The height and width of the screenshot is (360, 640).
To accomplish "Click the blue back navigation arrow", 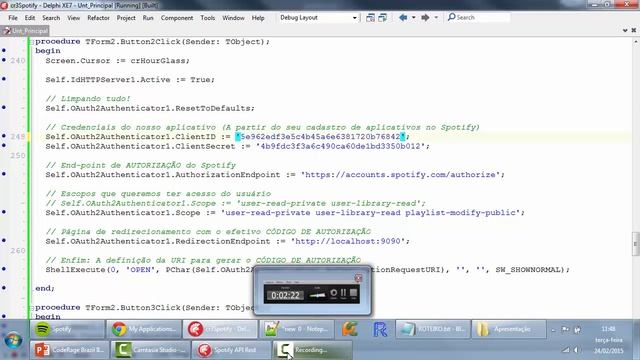I will click(x=403, y=18).
